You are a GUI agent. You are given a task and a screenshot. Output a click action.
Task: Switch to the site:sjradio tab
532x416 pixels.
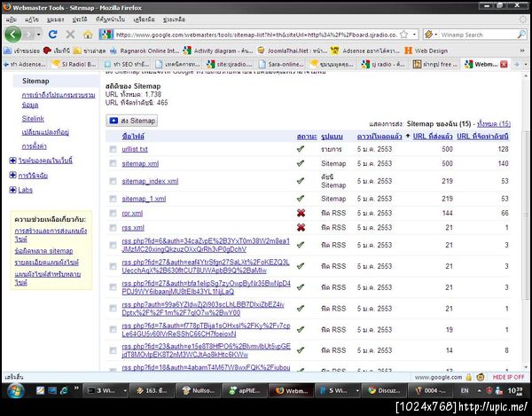229,64
